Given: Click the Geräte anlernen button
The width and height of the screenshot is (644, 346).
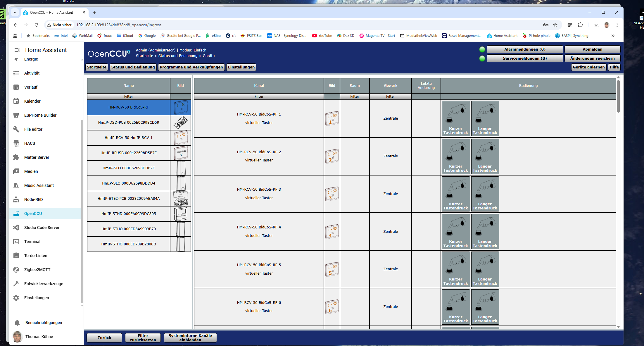Looking at the screenshot, I should [588, 67].
